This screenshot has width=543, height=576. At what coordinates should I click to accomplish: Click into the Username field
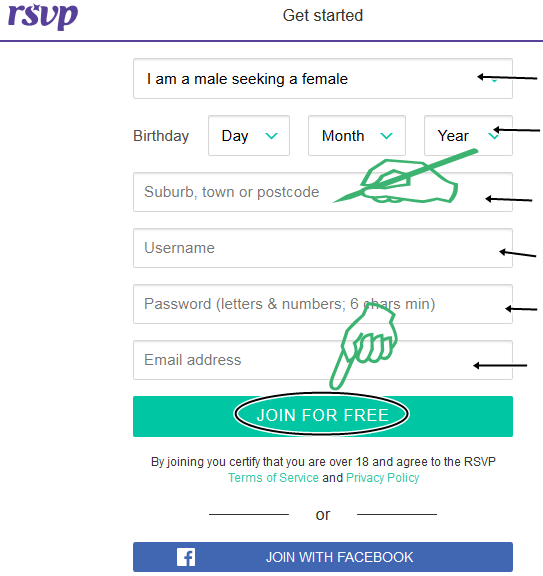coord(323,248)
